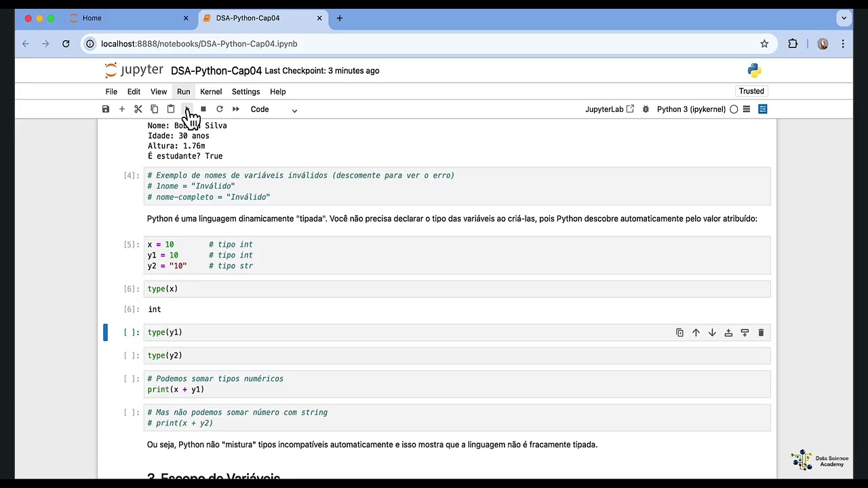Insert a cell above type(y1)
Viewport: 868px width, 488px height.
pos(728,333)
